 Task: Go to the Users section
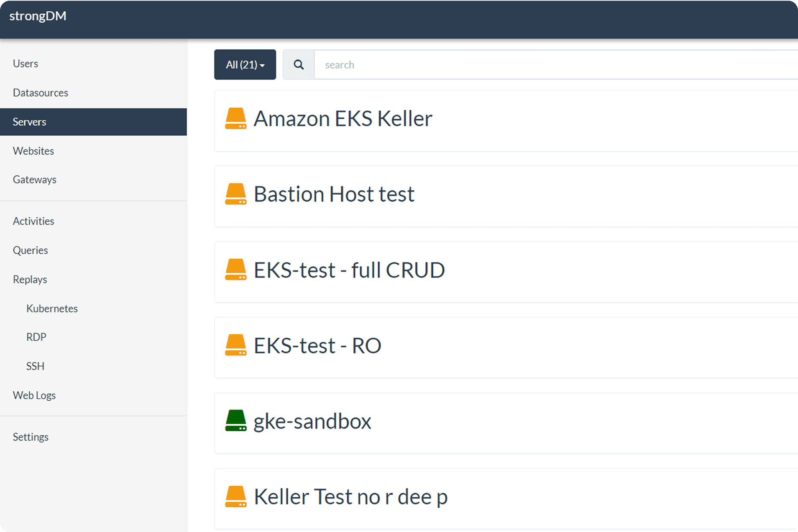tap(26, 64)
